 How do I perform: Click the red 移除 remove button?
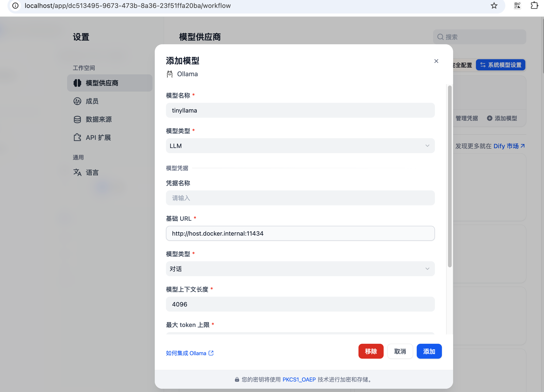click(x=371, y=351)
